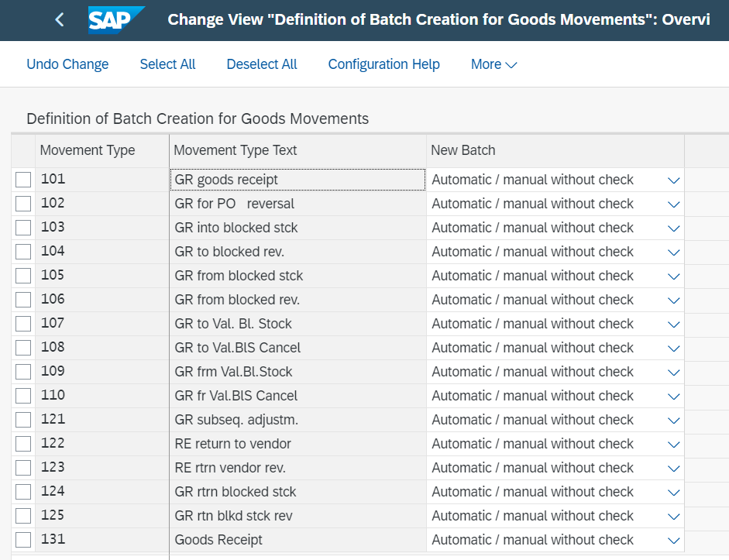Mark the checkbox for movement type 107

[x=23, y=324]
